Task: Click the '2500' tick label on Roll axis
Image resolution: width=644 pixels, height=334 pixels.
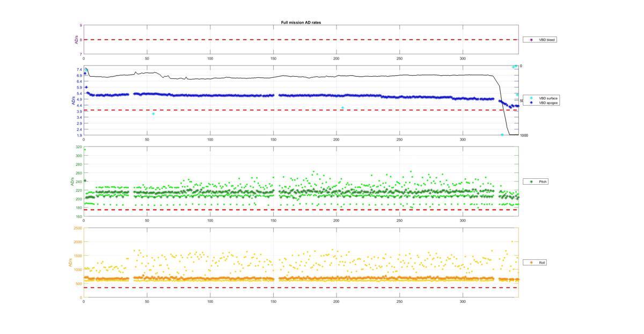Action: [78, 228]
